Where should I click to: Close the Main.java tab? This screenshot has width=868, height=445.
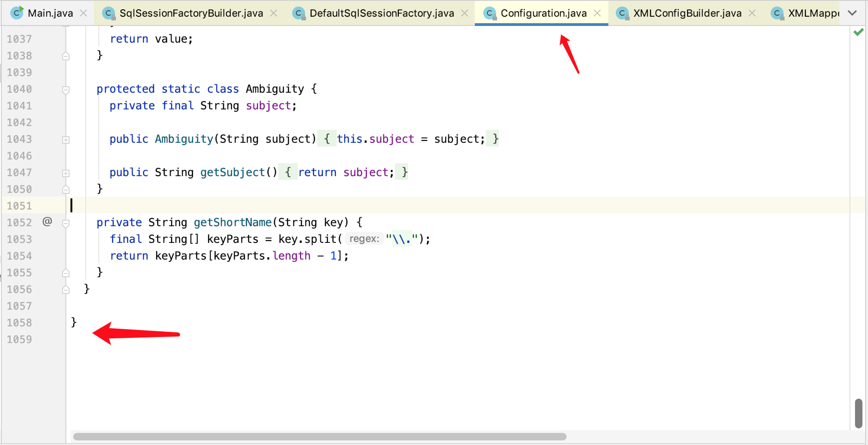click(83, 13)
